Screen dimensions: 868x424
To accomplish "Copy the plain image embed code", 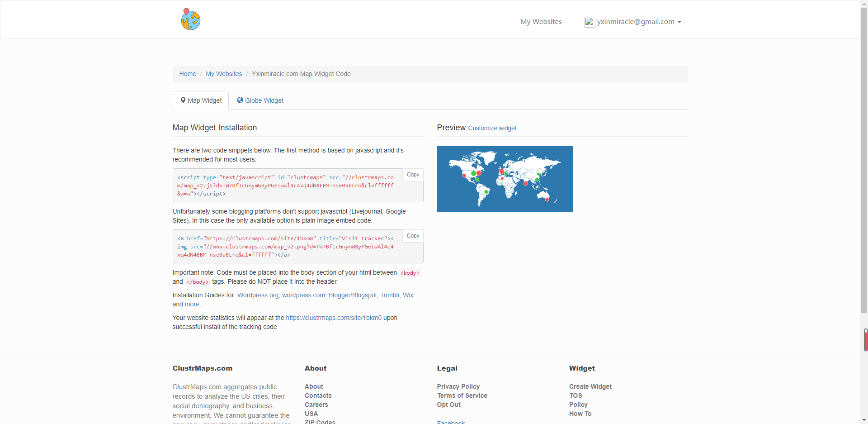I will pyautogui.click(x=413, y=236).
